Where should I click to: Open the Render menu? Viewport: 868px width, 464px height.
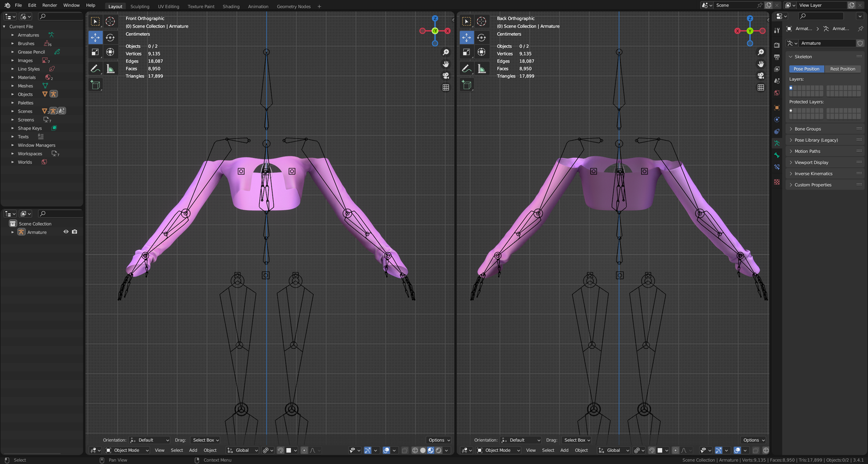pyautogui.click(x=50, y=5)
